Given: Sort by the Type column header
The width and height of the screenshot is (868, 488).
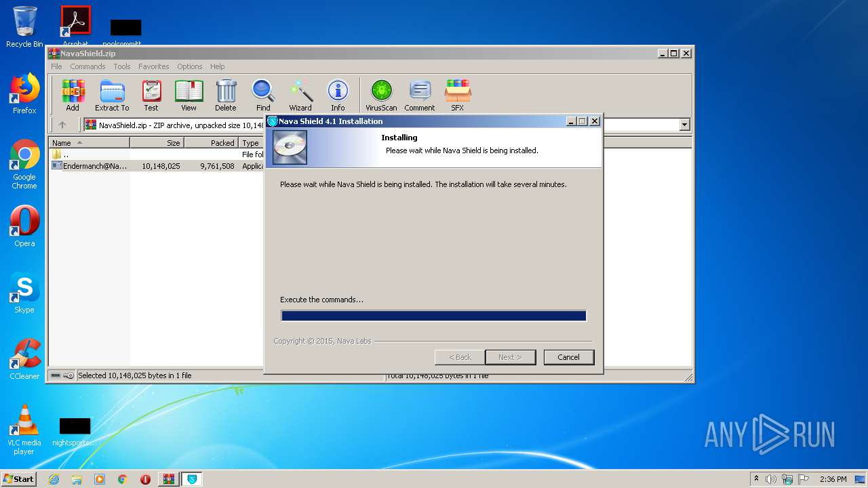Looking at the screenshot, I should pyautogui.click(x=252, y=143).
